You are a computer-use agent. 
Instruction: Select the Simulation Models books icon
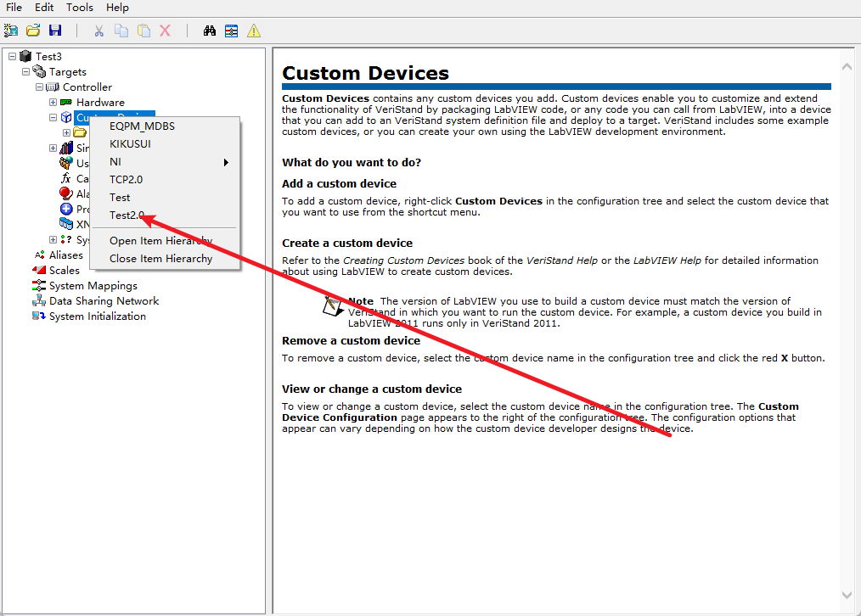pos(66,148)
